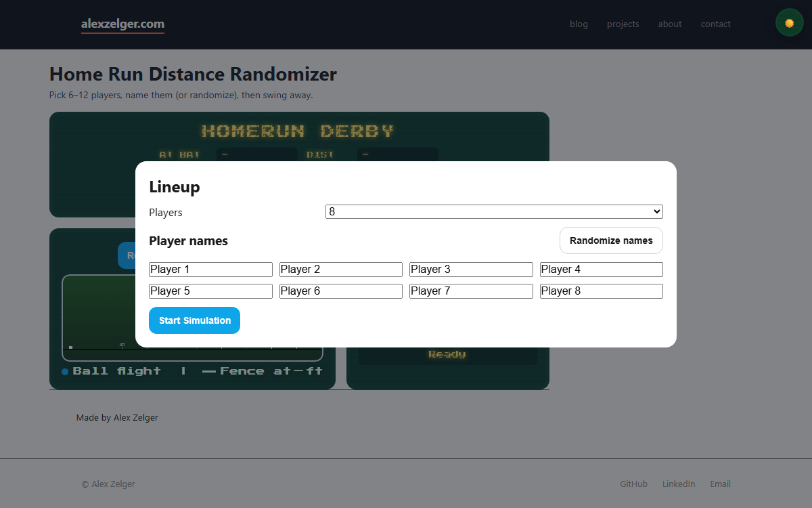
Task: Click the Made by Alex Zelger text
Action: coord(117,417)
